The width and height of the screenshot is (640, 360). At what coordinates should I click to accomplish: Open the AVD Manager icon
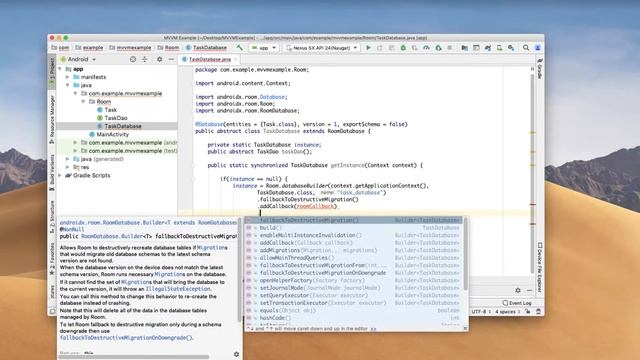(x=499, y=48)
